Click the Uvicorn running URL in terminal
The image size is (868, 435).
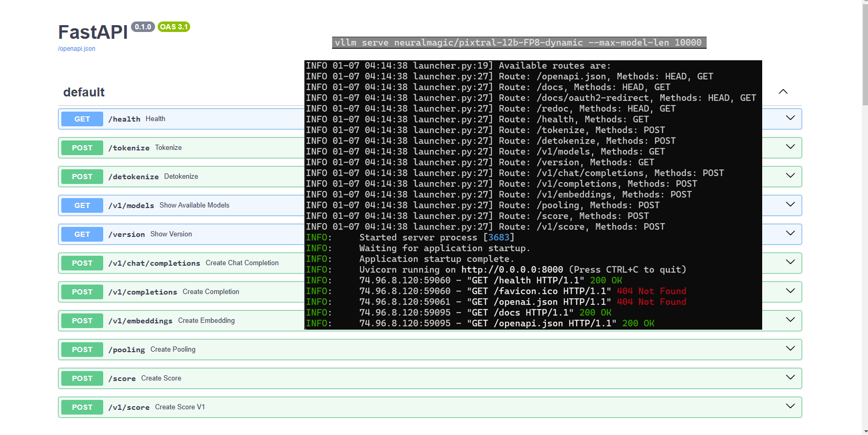coord(512,269)
